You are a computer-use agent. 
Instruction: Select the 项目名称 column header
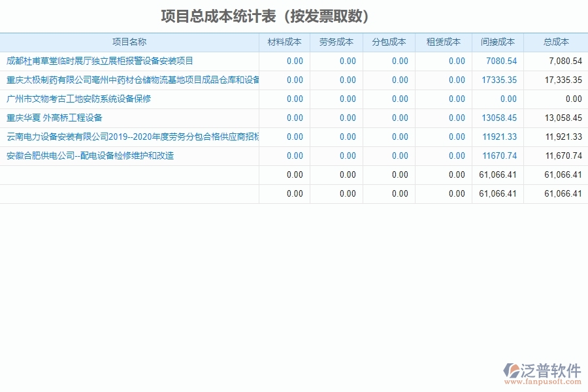click(x=128, y=42)
